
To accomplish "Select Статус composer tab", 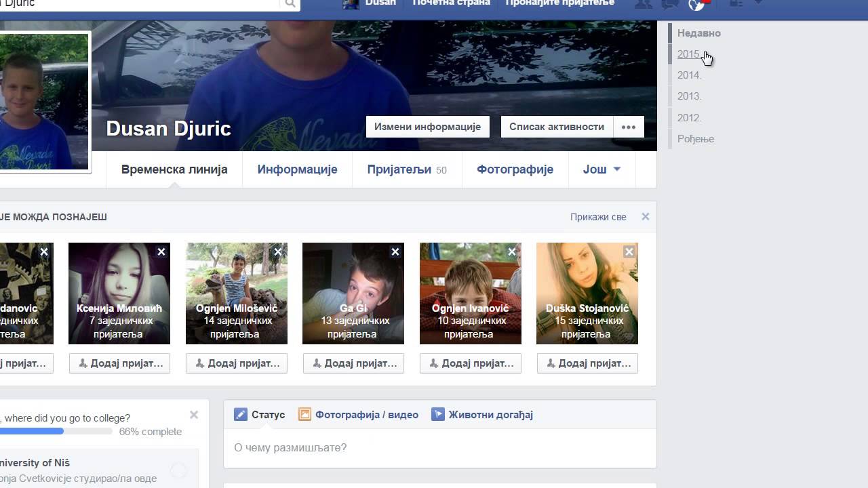I will pos(260,415).
